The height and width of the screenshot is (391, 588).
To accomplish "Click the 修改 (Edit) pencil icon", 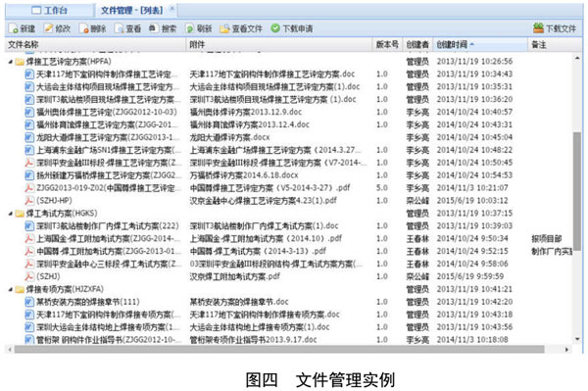I will [49, 28].
